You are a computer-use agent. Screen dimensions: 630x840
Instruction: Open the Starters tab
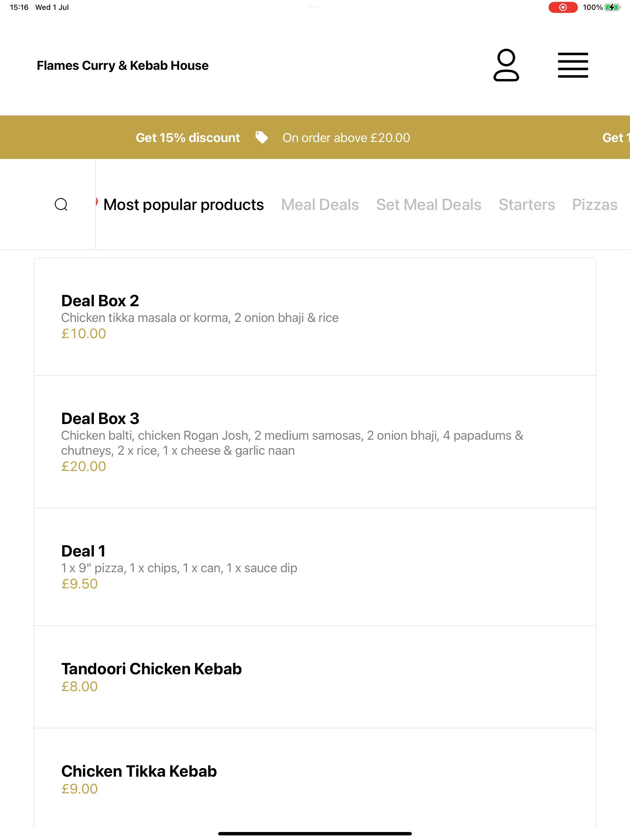(527, 205)
